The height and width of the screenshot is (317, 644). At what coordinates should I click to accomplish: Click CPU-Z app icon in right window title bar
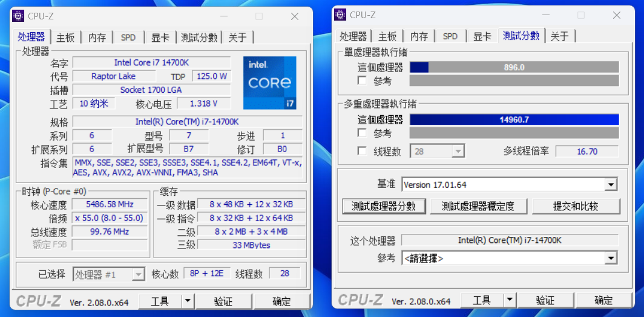coord(341,15)
